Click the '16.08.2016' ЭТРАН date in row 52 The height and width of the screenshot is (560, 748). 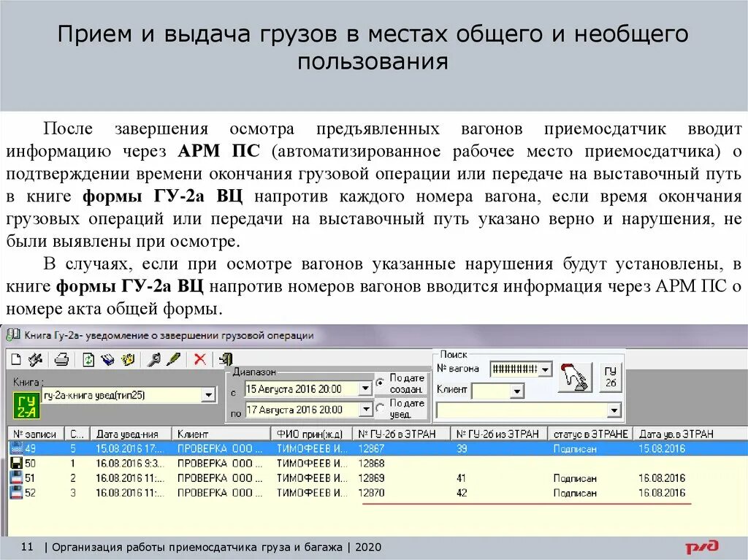(x=662, y=493)
